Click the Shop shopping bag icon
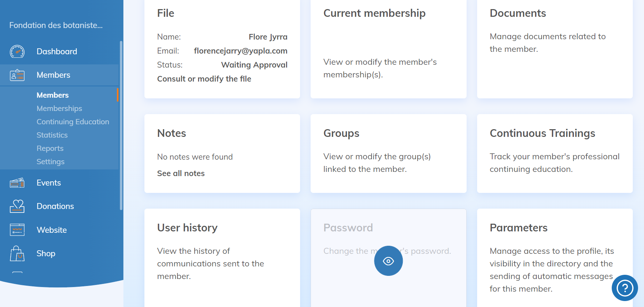The image size is (644, 307). pyautogui.click(x=17, y=253)
